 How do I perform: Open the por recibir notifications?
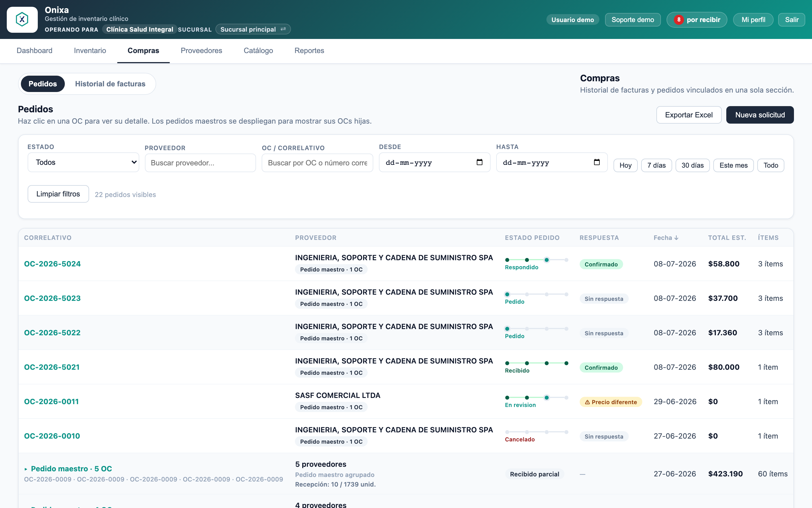(697, 20)
